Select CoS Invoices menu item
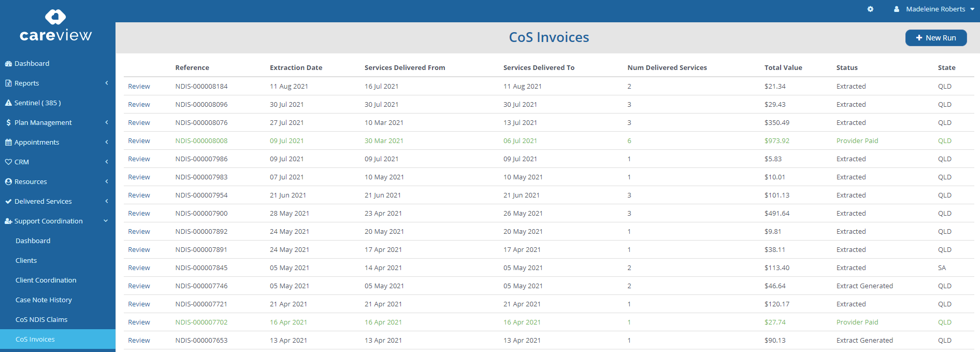This screenshot has height=352, width=980. click(57, 340)
